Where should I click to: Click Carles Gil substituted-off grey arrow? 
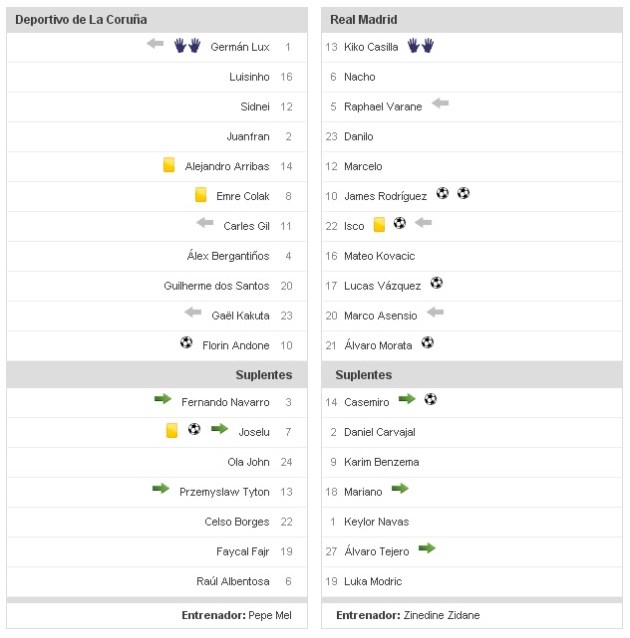point(205,224)
